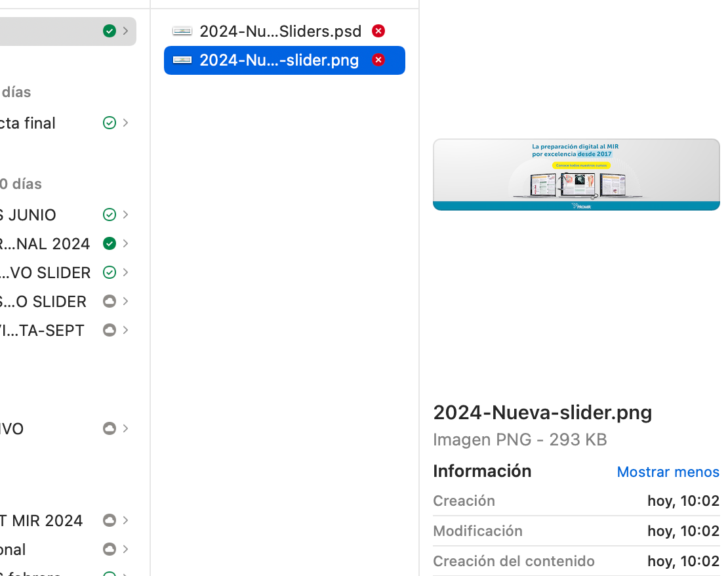Viewport: 728px width, 576px height.
Task: Expand chevron next to '…TA-SEPT'
Action: pos(125,330)
